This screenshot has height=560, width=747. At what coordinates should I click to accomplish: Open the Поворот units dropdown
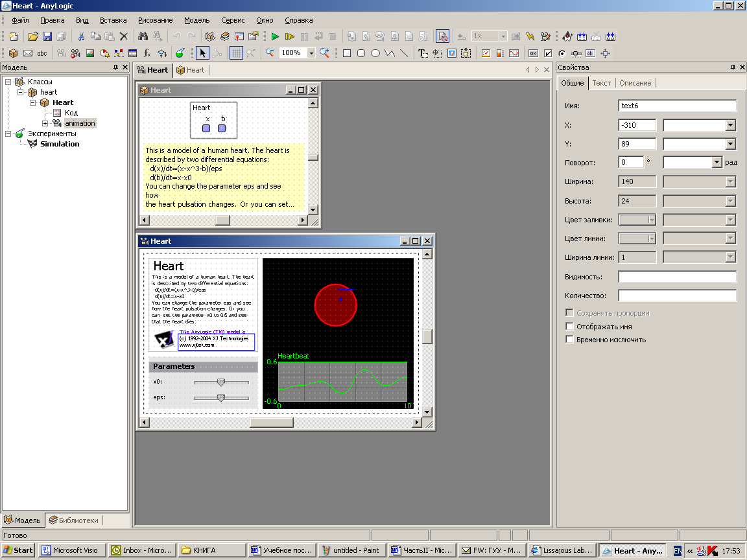[x=717, y=163]
